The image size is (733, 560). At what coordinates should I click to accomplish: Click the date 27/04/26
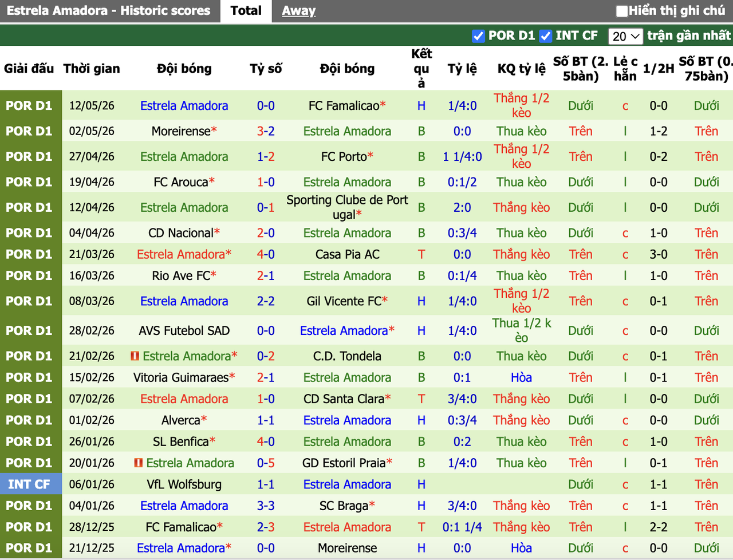92,156
